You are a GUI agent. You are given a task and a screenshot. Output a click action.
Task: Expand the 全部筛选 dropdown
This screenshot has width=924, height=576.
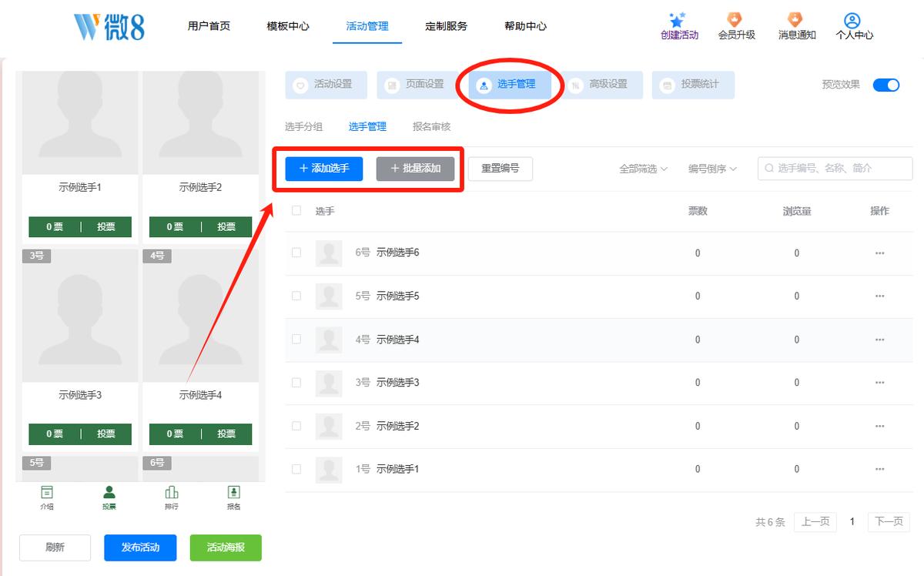coord(644,169)
